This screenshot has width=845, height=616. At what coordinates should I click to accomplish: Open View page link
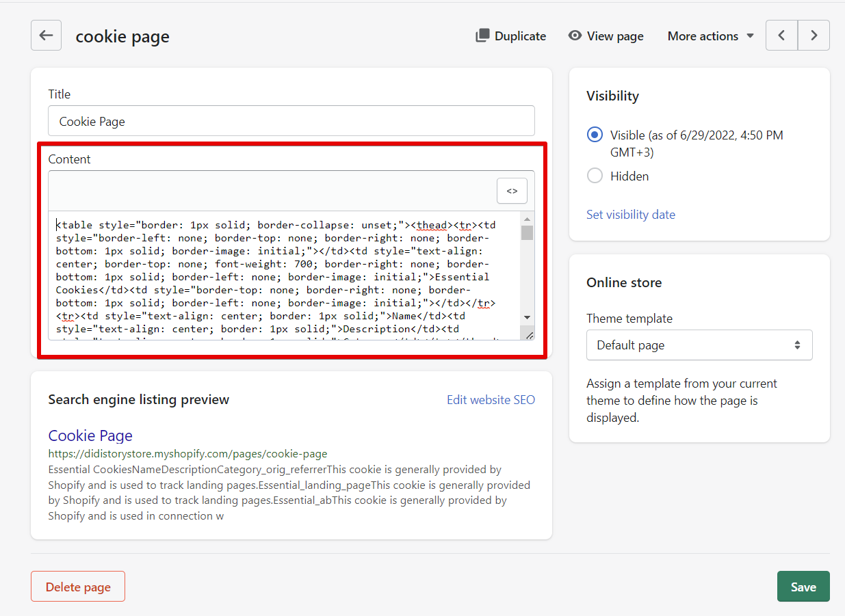tap(606, 36)
